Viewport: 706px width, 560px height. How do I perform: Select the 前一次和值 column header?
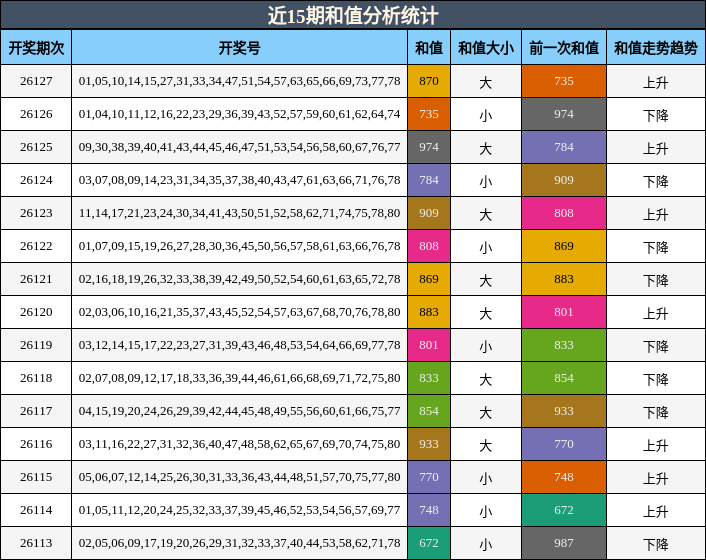(564, 47)
